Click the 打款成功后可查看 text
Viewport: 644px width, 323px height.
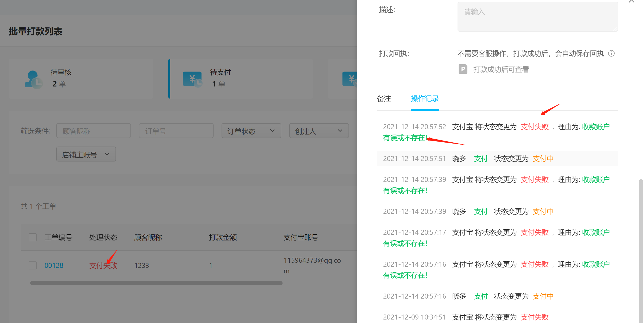coord(501,69)
